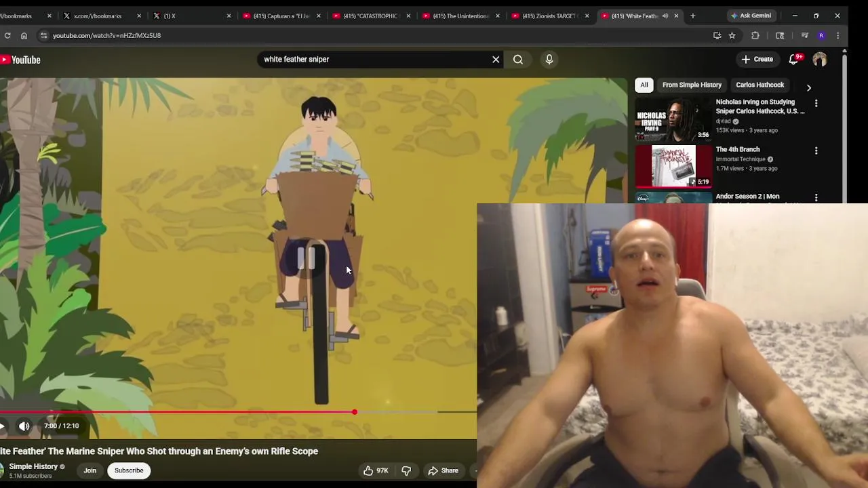Dislike the video
This screenshot has width=868, height=488.
pyautogui.click(x=406, y=470)
